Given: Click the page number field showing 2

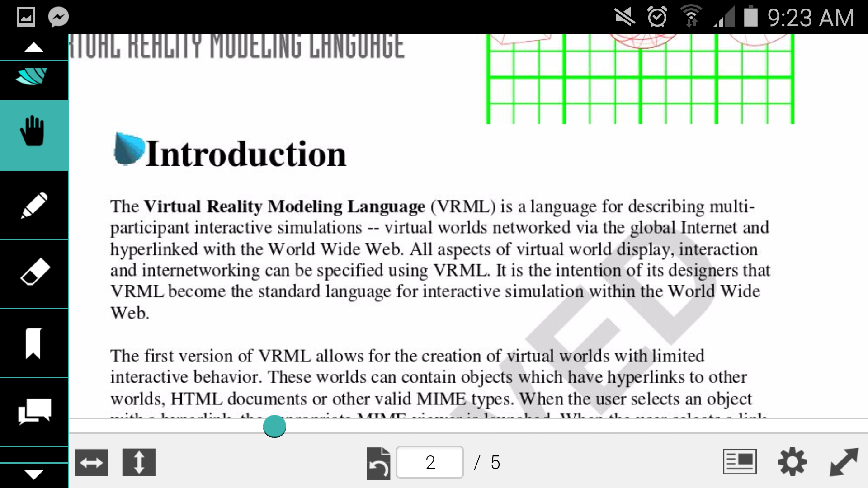Looking at the screenshot, I should pyautogui.click(x=430, y=462).
